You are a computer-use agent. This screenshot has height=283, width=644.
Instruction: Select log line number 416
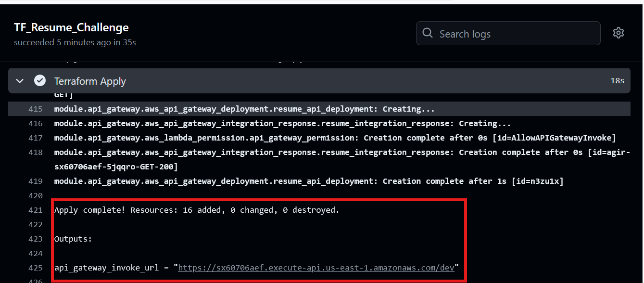point(36,124)
